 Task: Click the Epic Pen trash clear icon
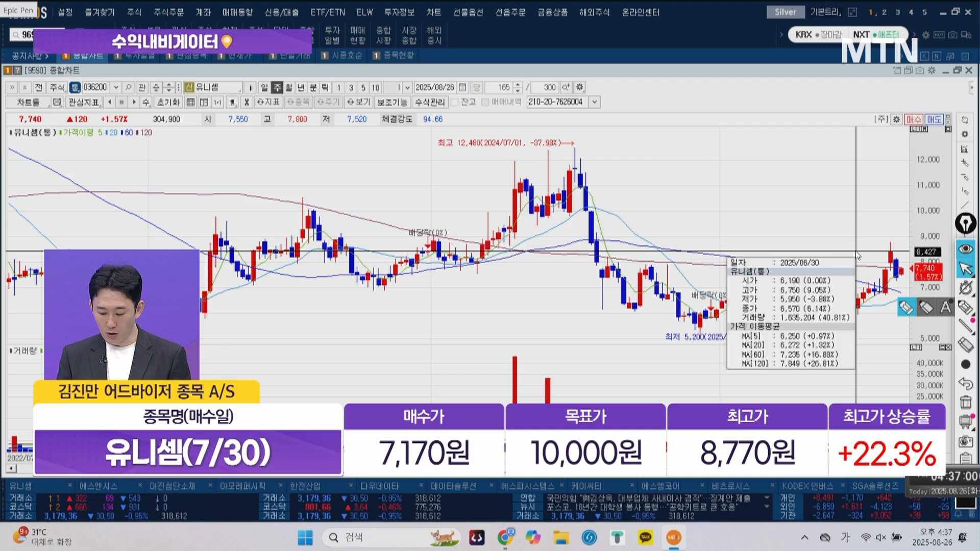(x=965, y=403)
